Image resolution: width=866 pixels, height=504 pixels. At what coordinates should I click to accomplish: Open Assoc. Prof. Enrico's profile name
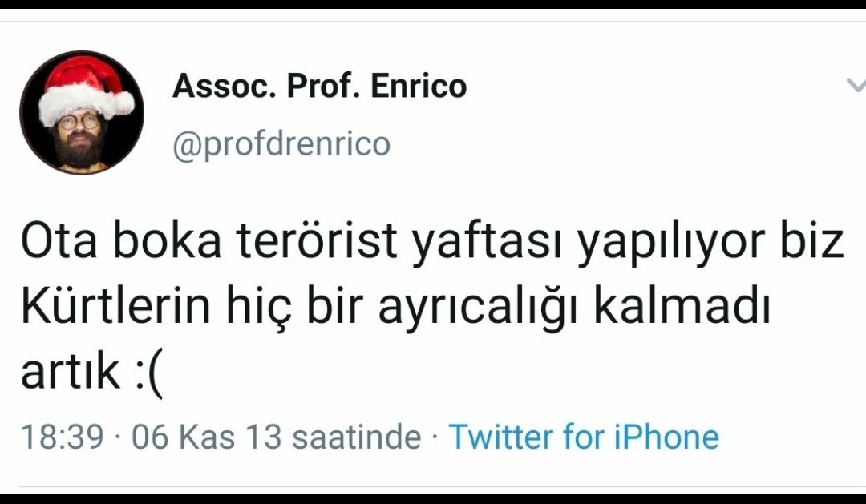pyautogui.click(x=320, y=86)
